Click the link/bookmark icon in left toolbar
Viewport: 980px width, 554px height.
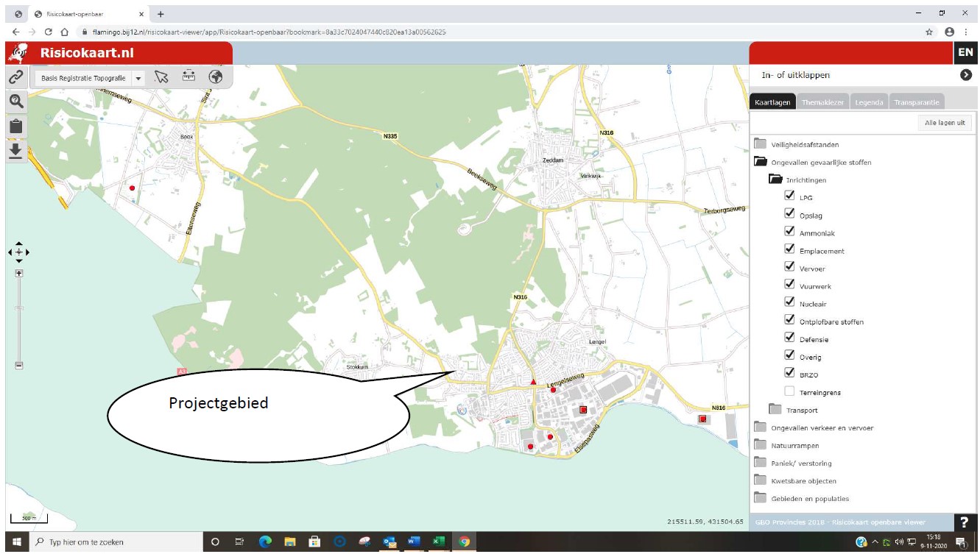point(15,77)
